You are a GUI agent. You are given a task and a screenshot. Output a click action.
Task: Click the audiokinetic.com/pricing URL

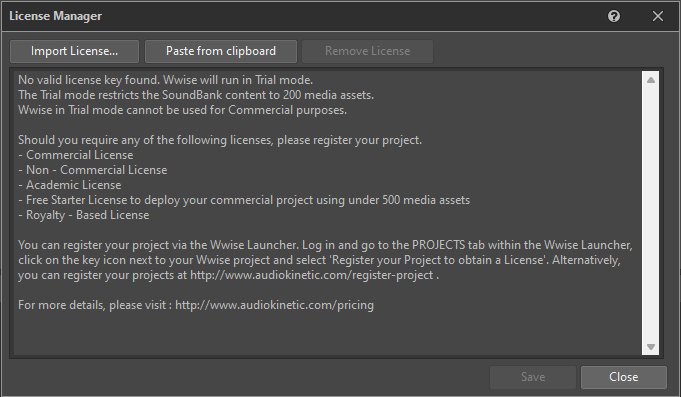[274, 305]
